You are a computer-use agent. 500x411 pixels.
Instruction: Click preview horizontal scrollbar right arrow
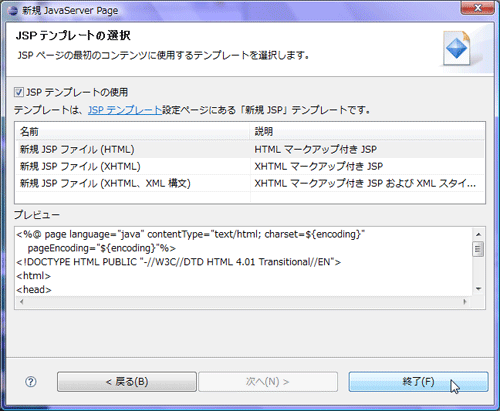465,302
